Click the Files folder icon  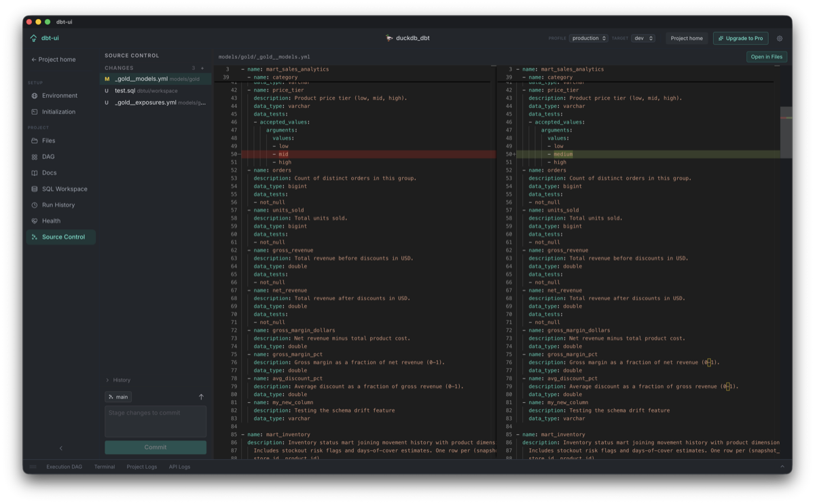[35, 141]
